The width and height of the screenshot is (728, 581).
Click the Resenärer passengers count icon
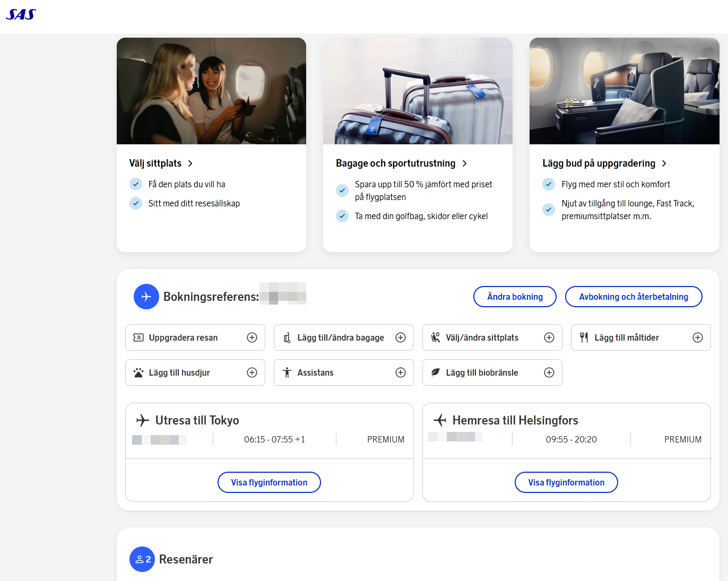coord(142,559)
